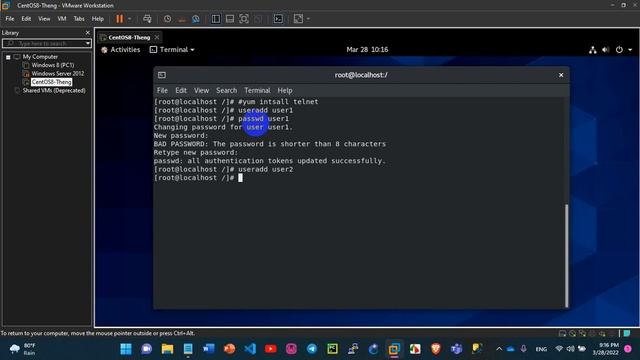Click the 'useradd user2' command text
This screenshot has height=360, width=640.
(x=266, y=169)
